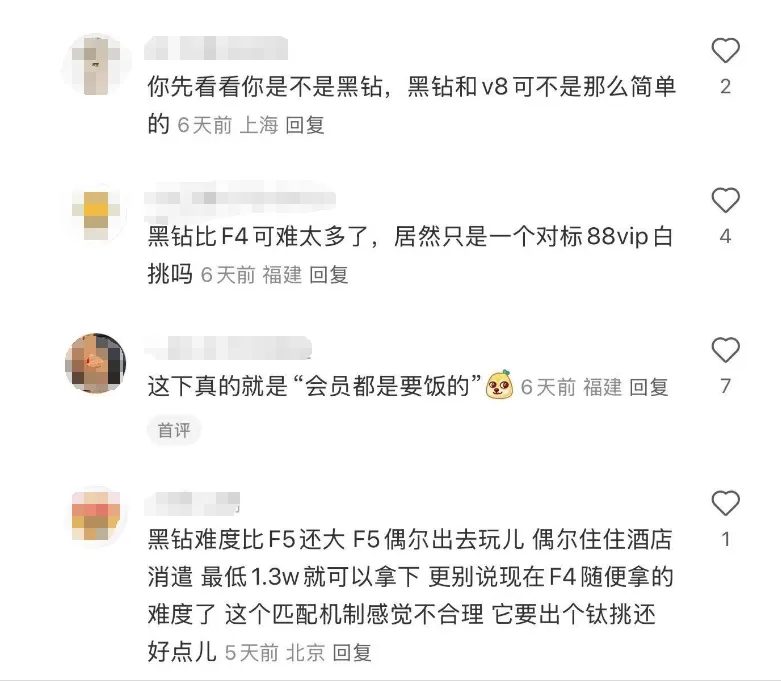781x681 pixels.
Task: Open the blurred username of first commenter
Action: (x=216, y=48)
